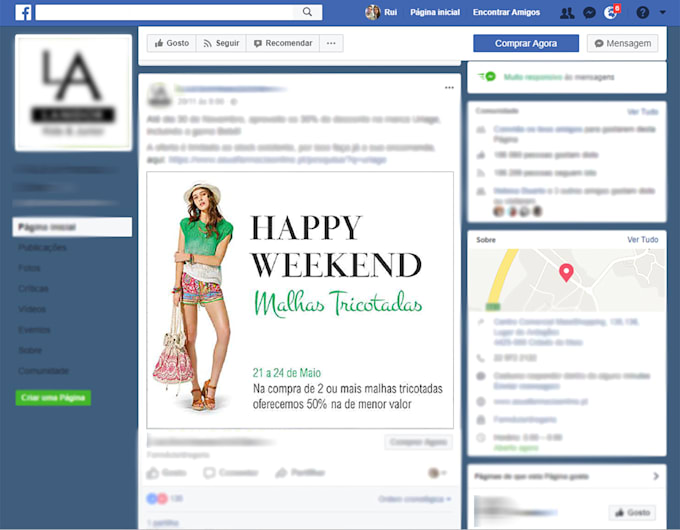
Task: Expand the account dropdown arrow
Action: click(x=663, y=13)
